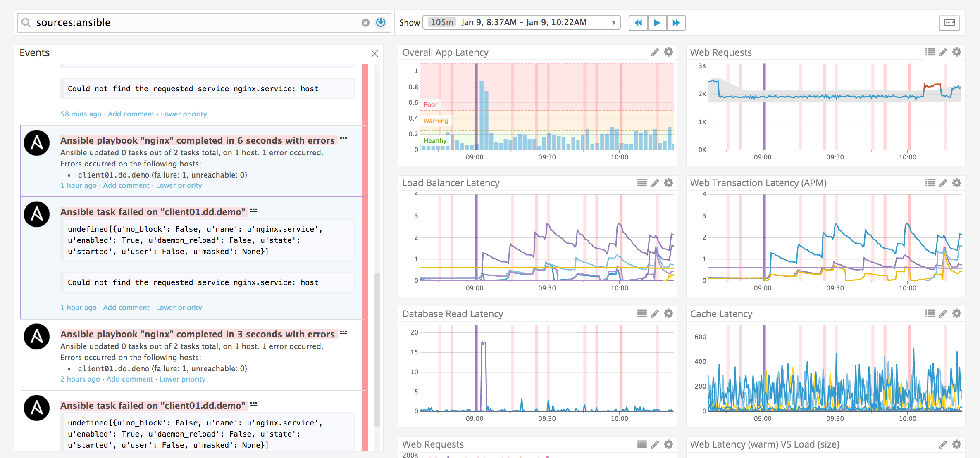Open settings gear on Web Requests widget

click(956, 52)
